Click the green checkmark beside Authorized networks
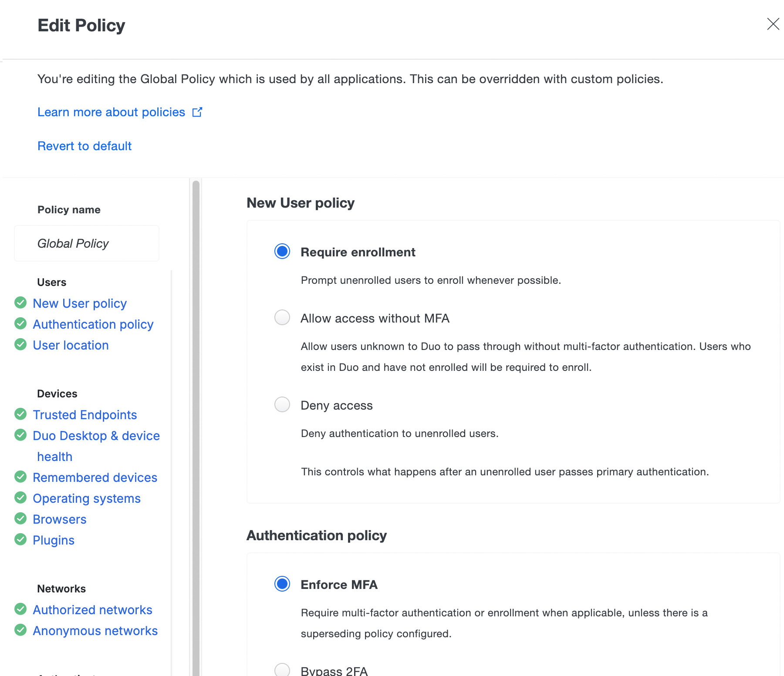784x676 pixels. pyautogui.click(x=20, y=609)
